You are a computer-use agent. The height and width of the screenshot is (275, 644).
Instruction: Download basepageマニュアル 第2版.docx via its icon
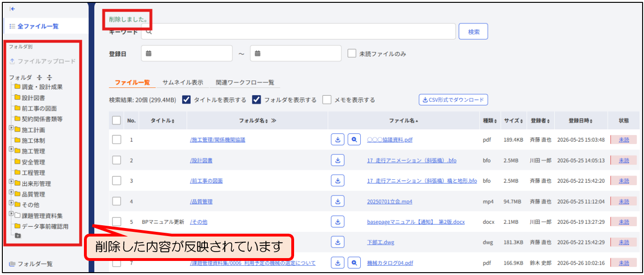pyautogui.click(x=337, y=222)
